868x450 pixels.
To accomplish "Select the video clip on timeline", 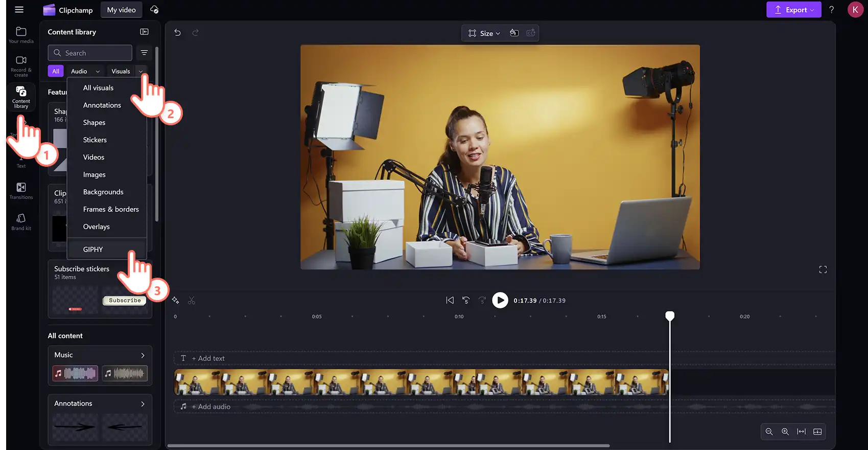I will (x=421, y=382).
